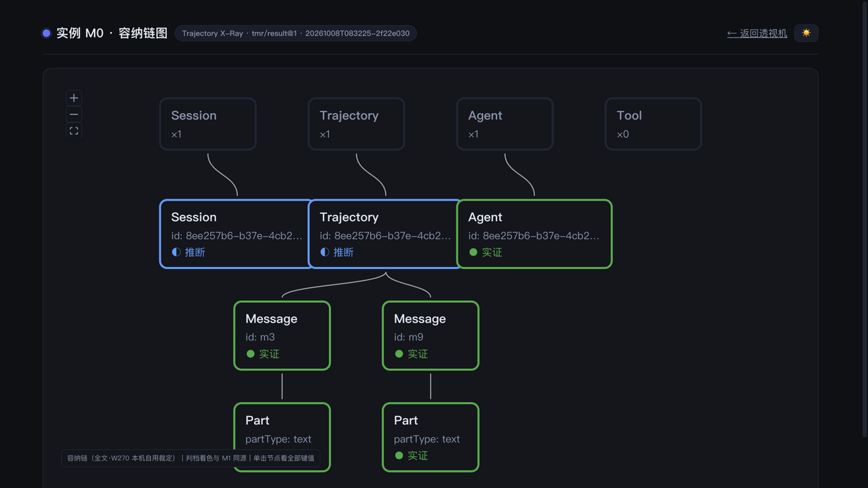Select the Trajectory ×1 summary node

[x=356, y=124]
